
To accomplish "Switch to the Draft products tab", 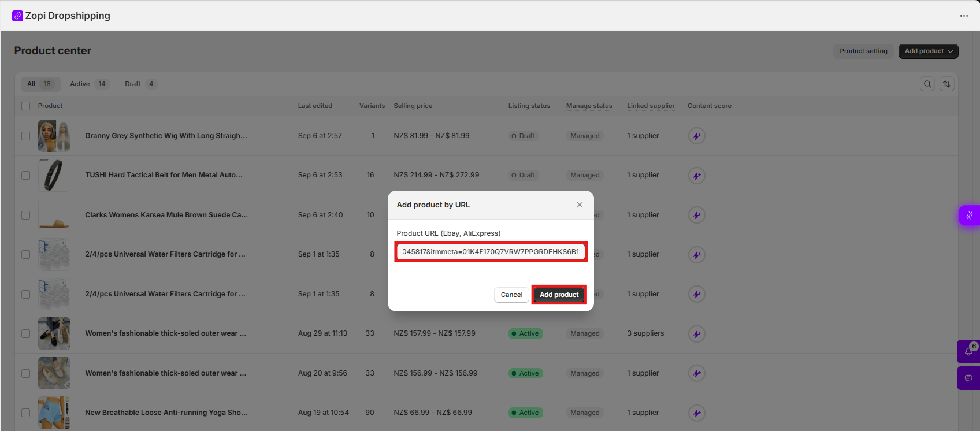I will (x=140, y=84).
